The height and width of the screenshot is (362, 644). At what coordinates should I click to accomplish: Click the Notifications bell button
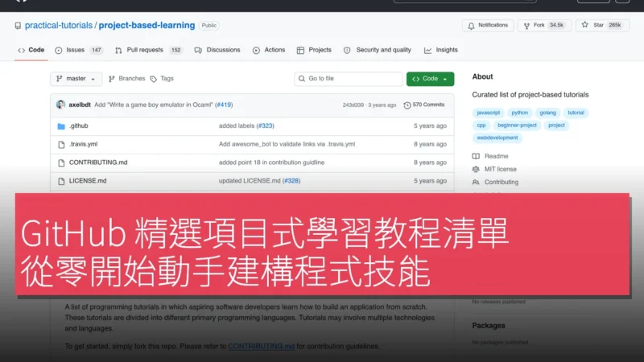[x=488, y=26]
